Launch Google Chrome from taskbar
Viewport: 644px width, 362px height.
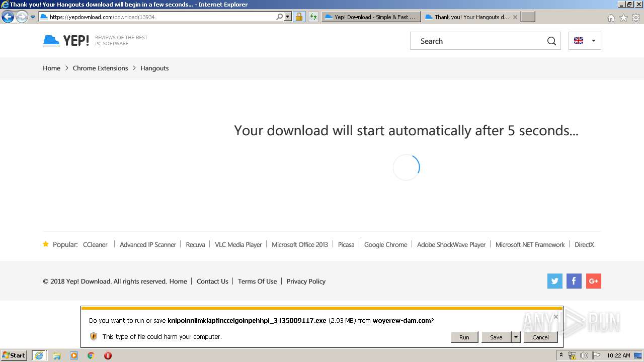(91, 355)
